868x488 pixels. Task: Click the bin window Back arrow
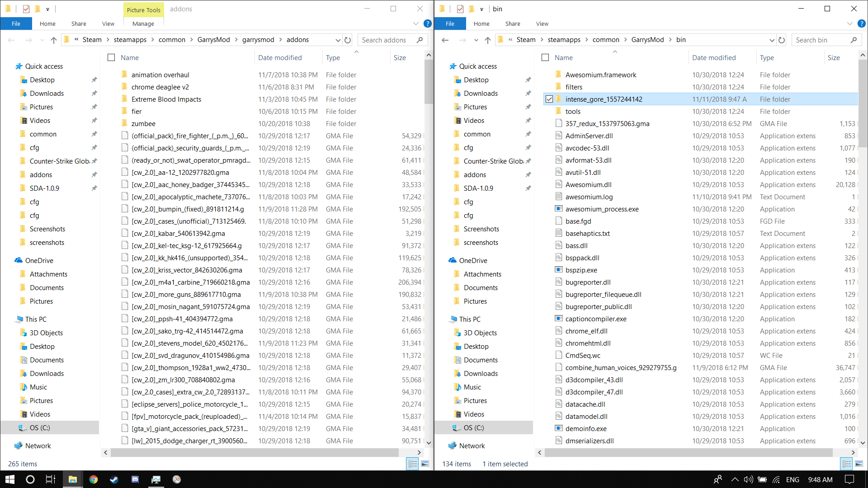click(x=445, y=40)
